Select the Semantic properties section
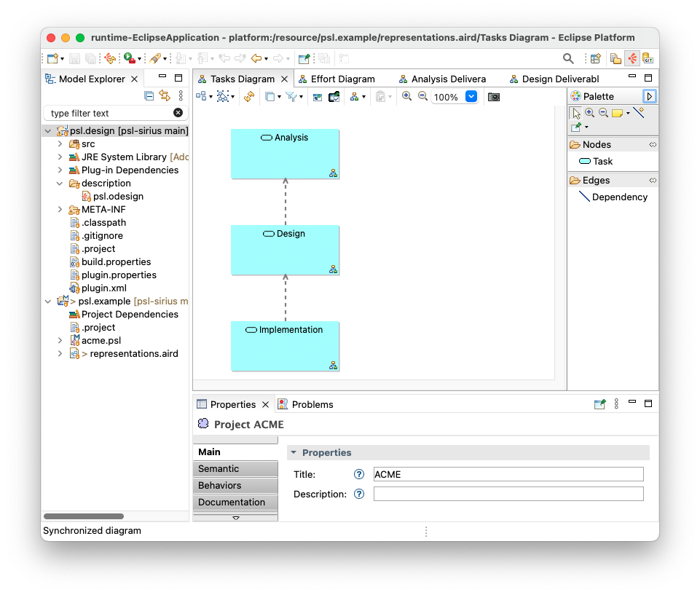 (x=235, y=469)
